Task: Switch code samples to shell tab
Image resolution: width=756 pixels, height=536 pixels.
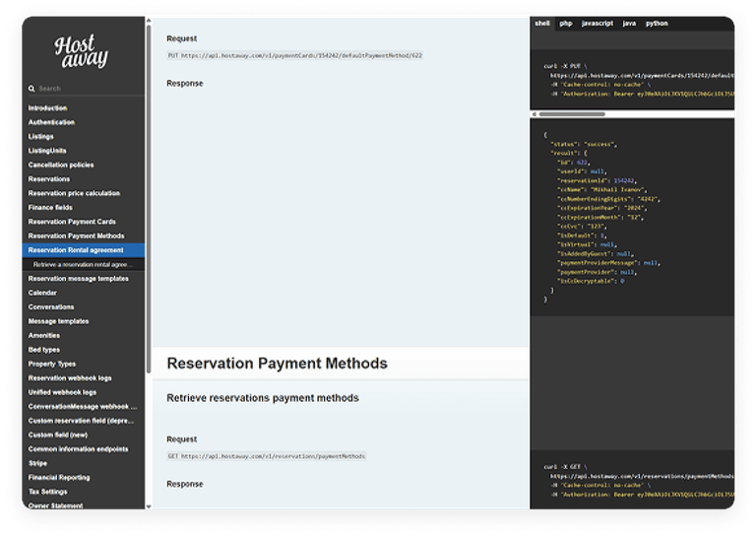Action: coord(542,24)
